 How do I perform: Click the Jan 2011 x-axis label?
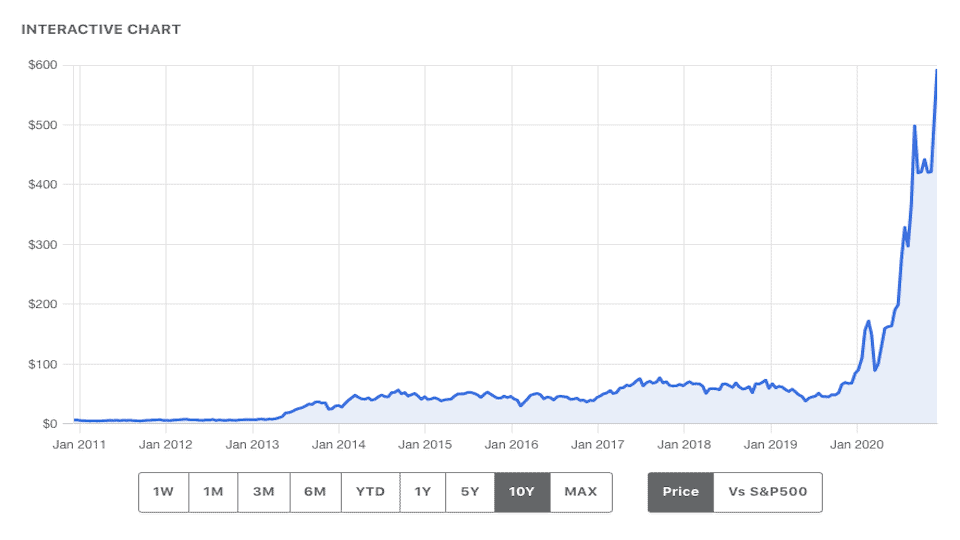pyautogui.click(x=79, y=444)
